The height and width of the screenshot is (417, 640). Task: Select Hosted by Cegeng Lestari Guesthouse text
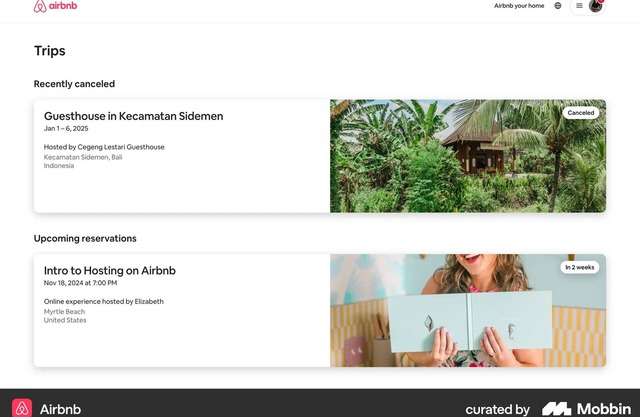(x=104, y=147)
